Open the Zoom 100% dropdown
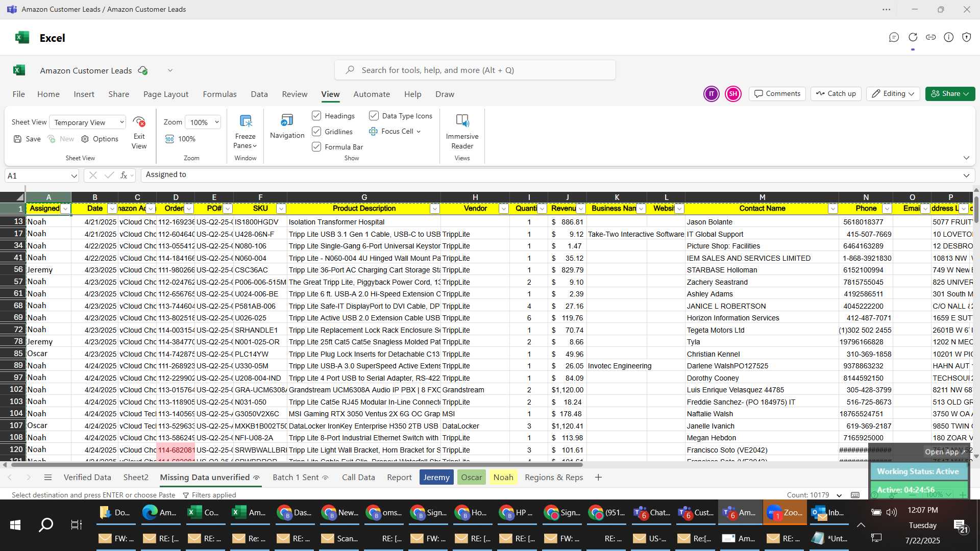Viewport: 980px width, 551px height. click(x=203, y=122)
